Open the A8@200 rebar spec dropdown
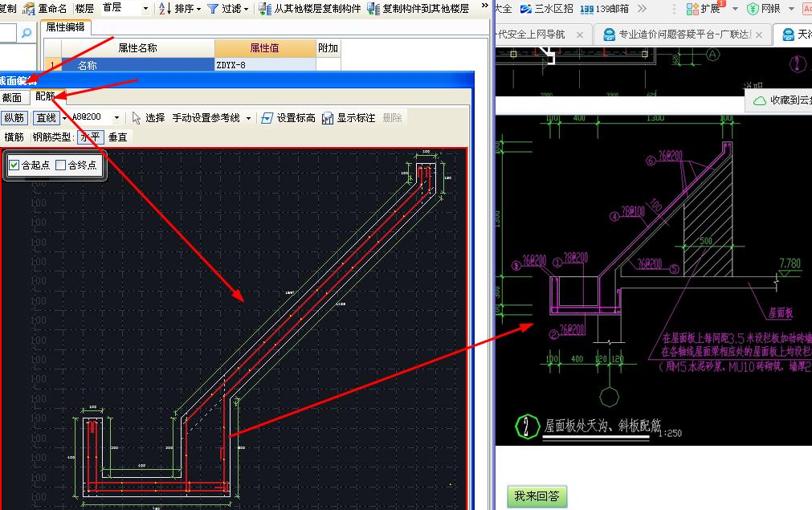812x510 pixels. [116, 117]
